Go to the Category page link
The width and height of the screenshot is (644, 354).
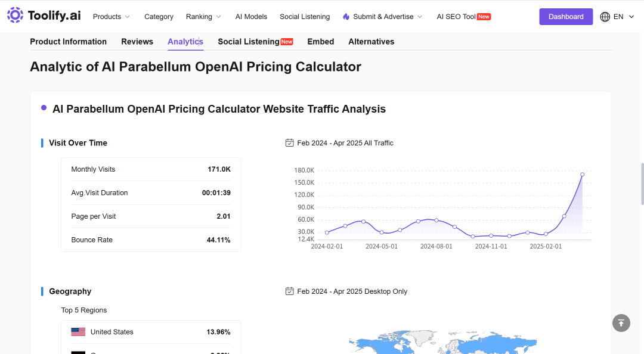159,17
